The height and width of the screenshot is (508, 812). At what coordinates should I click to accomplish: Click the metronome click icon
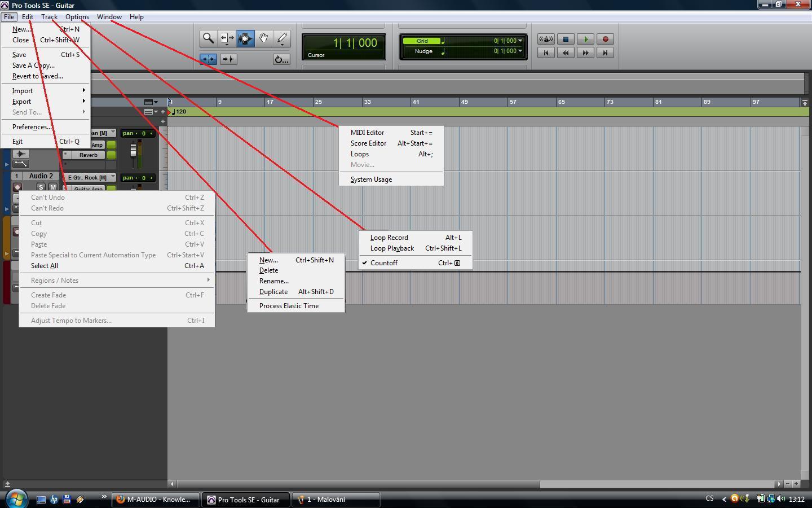click(546, 39)
